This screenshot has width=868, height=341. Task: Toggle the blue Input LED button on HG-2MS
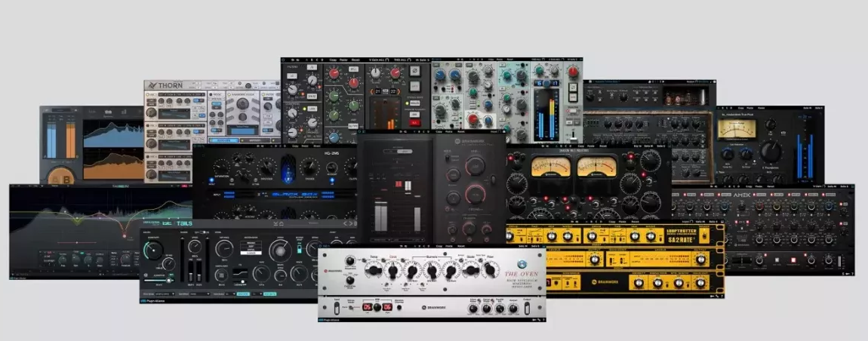click(211, 180)
